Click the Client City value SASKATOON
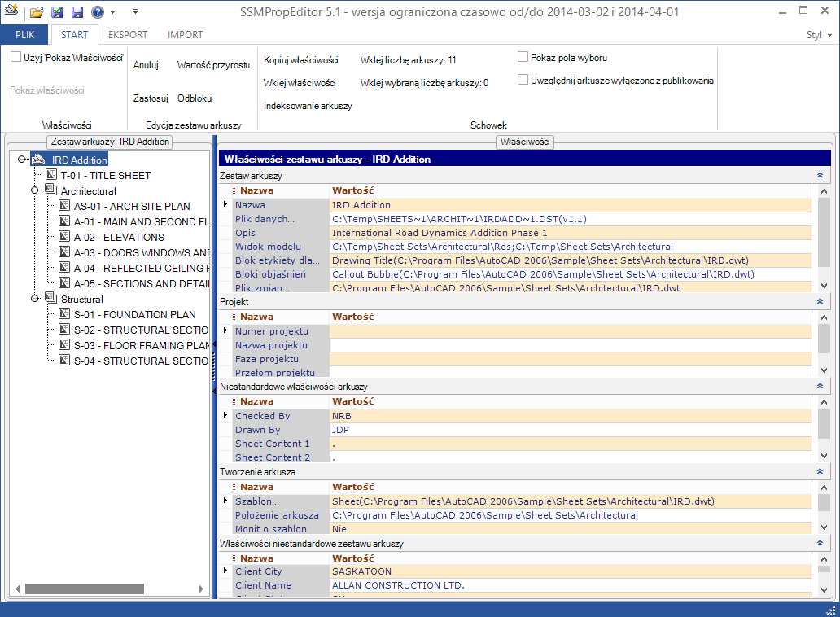The width and height of the screenshot is (840, 617). [x=570, y=571]
